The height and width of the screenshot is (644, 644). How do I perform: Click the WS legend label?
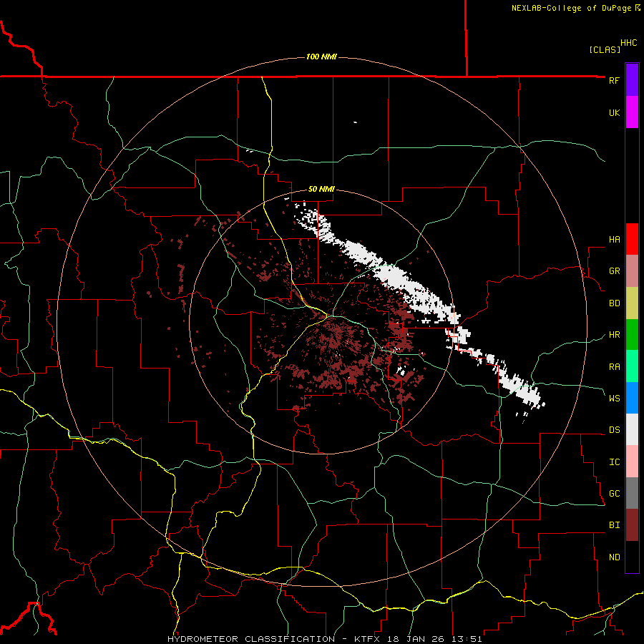coord(614,398)
